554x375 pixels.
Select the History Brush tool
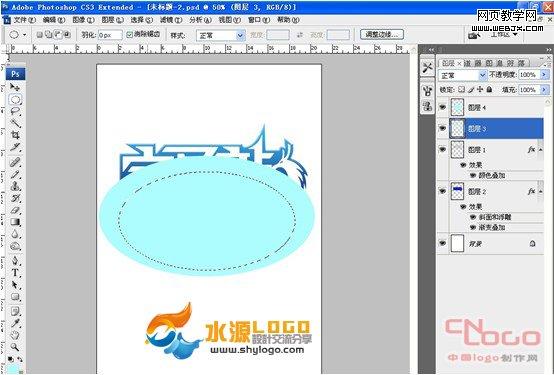(15, 198)
